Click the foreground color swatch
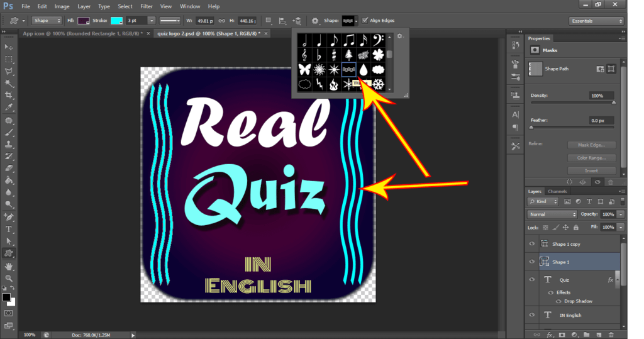This screenshot has height=339, width=644. coord(6,297)
